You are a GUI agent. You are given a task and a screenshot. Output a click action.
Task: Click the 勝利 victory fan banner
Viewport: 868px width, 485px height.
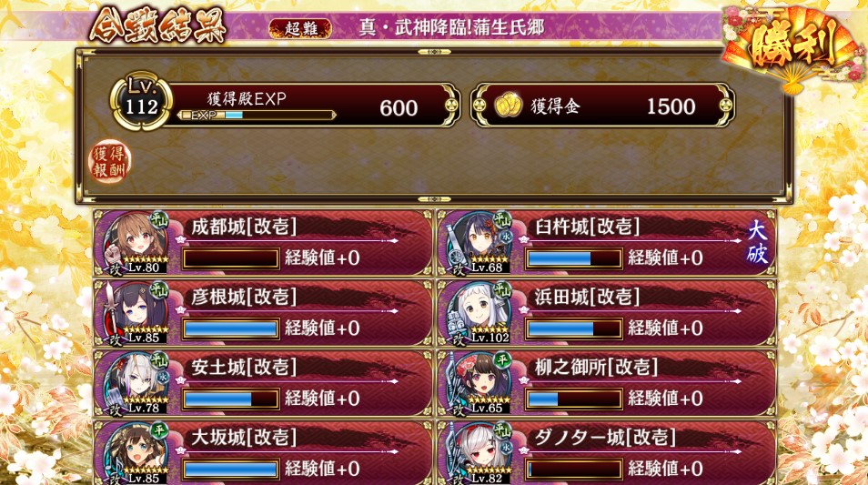(793, 46)
